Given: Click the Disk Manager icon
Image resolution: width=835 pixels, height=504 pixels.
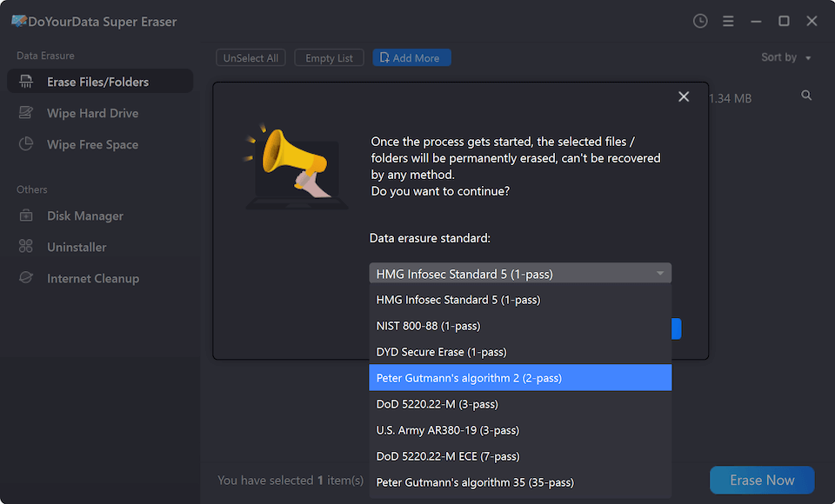Looking at the screenshot, I should tap(25, 216).
